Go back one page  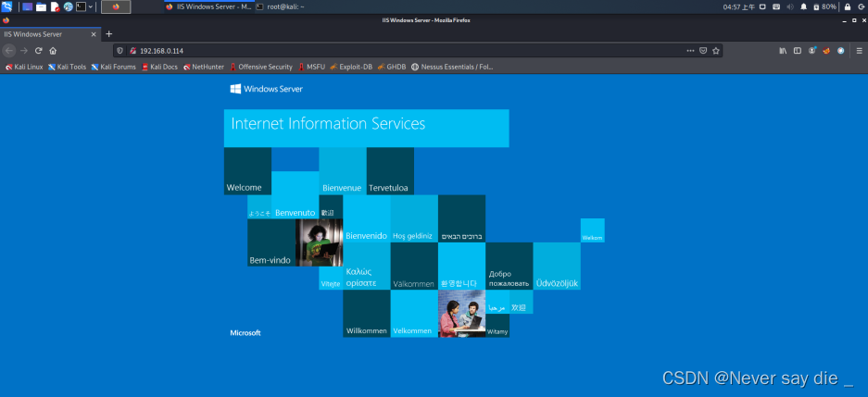pyautogui.click(x=9, y=51)
